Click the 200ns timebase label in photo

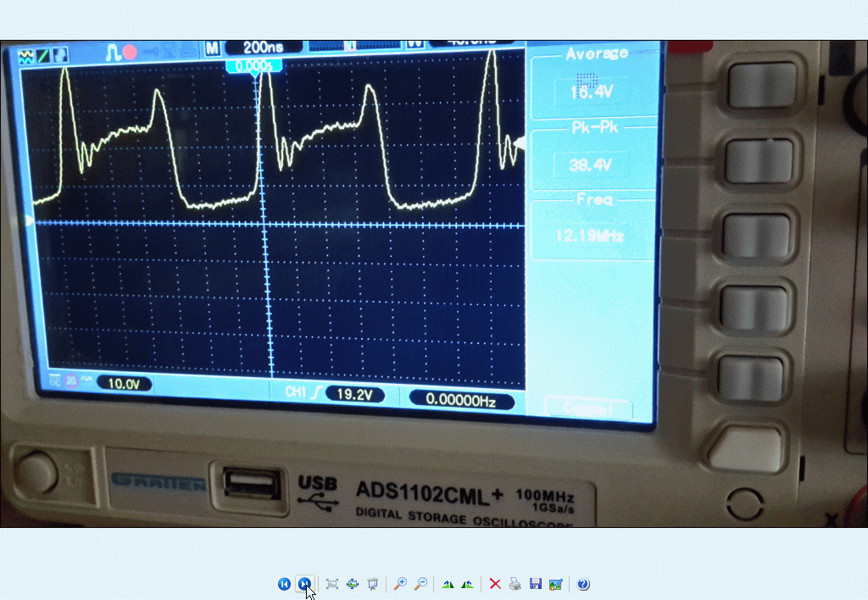(x=264, y=47)
